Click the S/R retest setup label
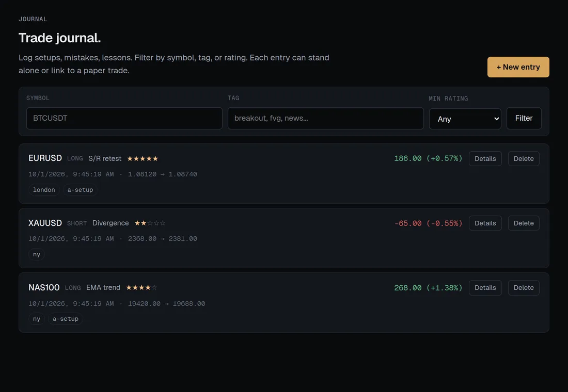 [105, 158]
